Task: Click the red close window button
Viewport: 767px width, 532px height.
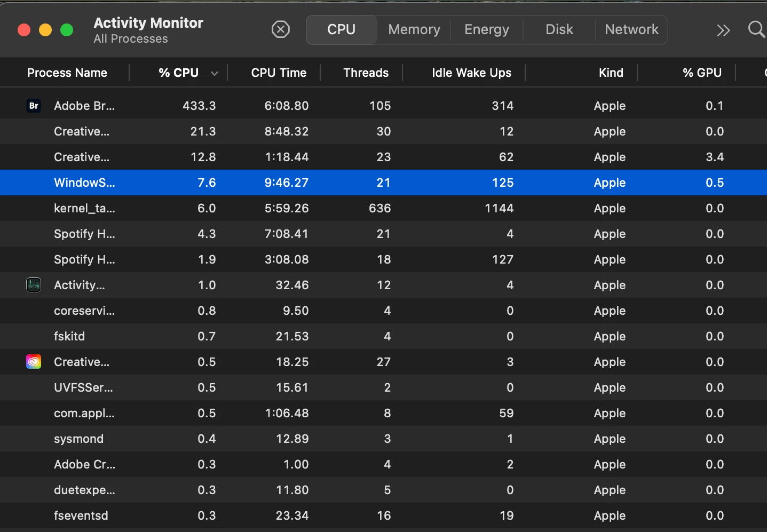Action: pyautogui.click(x=24, y=30)
